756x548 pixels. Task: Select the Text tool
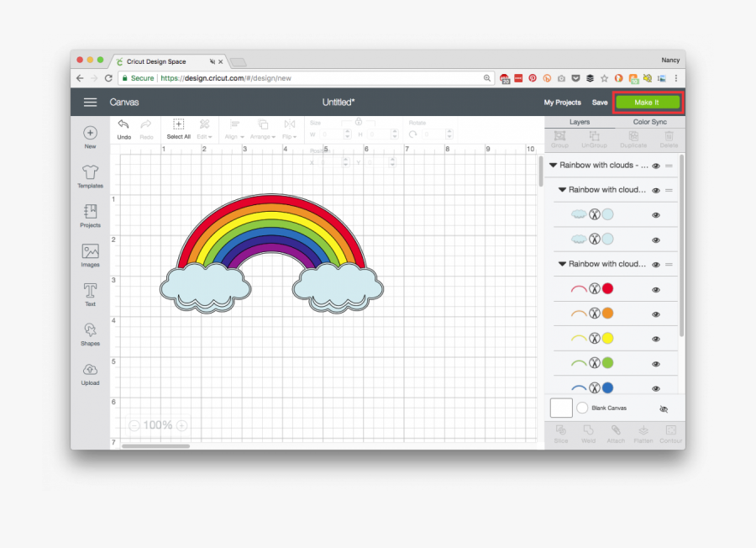click(x=90, y=291)
